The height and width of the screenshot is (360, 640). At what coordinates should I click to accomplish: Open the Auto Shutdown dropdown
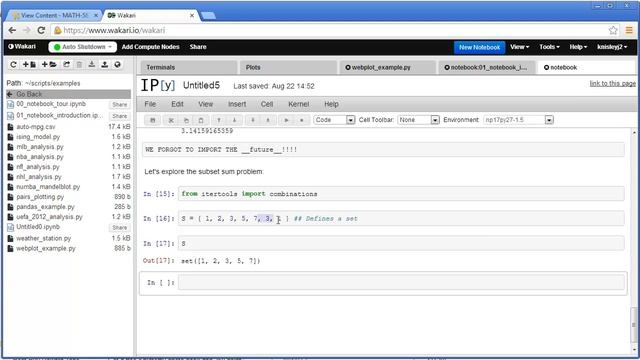[x=83, y=47]
